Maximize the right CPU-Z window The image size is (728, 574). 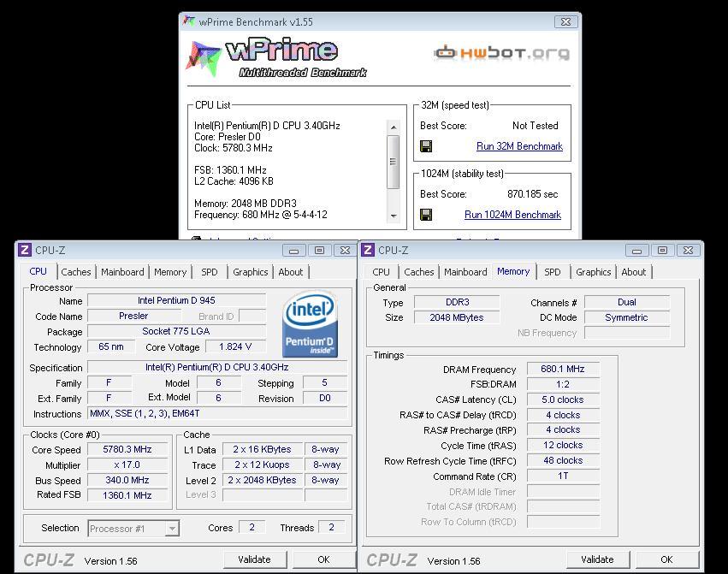662,251
